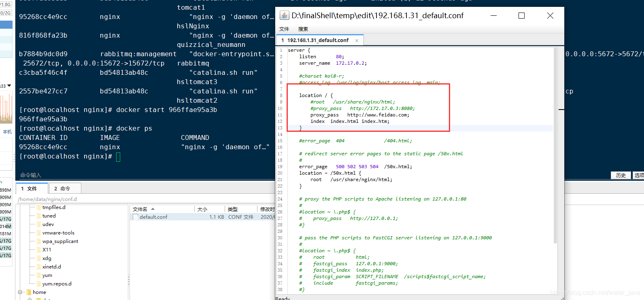Click the 'server_name 172.17.0.2;' line
The height and width of the screenshot is (300, 644).
click(333, 63)
